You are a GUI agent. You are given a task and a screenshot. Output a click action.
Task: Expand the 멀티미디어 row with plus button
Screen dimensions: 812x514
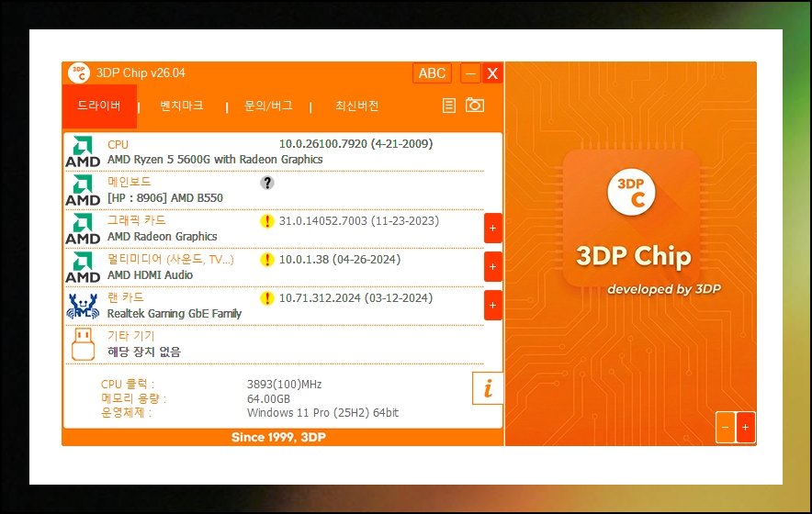coord(493,266)
